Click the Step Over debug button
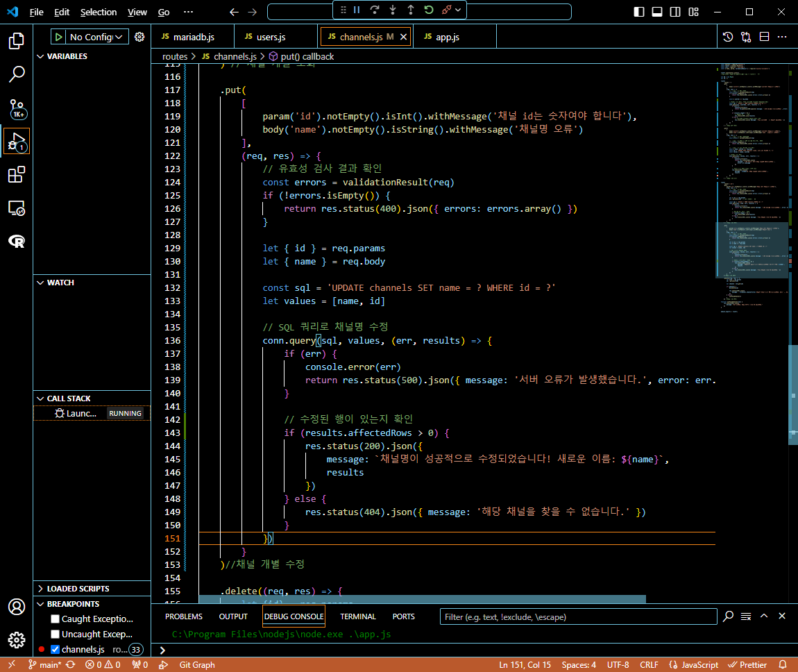798x672 pixels. (x=375, y=10)
